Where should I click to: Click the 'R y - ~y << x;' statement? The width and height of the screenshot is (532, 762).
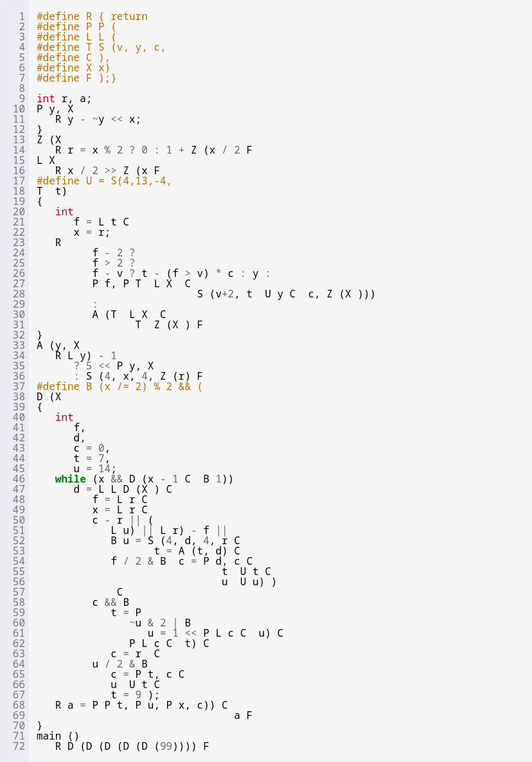pyautogui.click(x=98, y=119)
